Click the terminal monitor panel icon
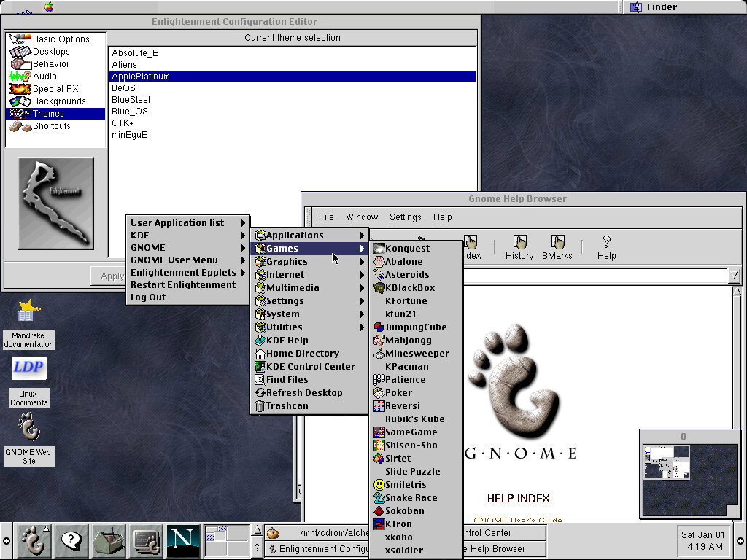This screenshot has width=747, height=560. pos(146,540)
